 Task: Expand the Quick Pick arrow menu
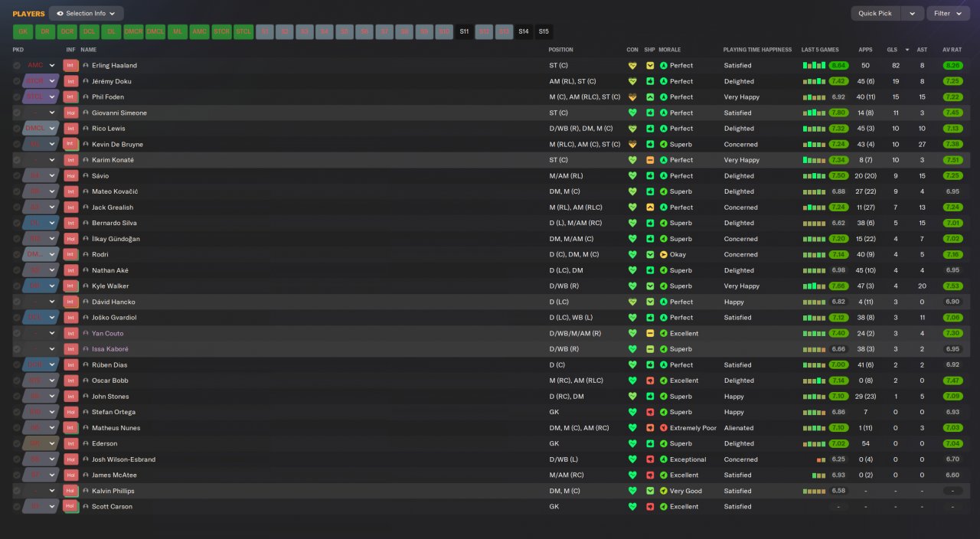point(913,13)
